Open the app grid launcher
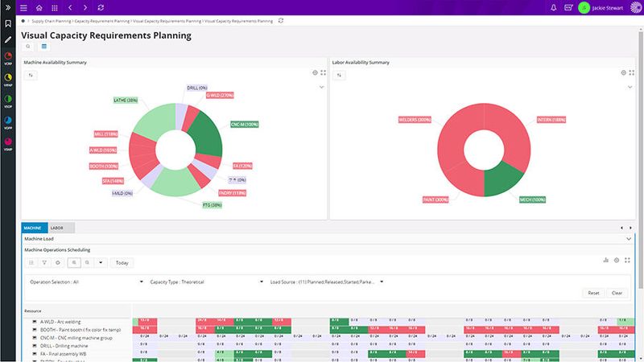 (56, 7)
